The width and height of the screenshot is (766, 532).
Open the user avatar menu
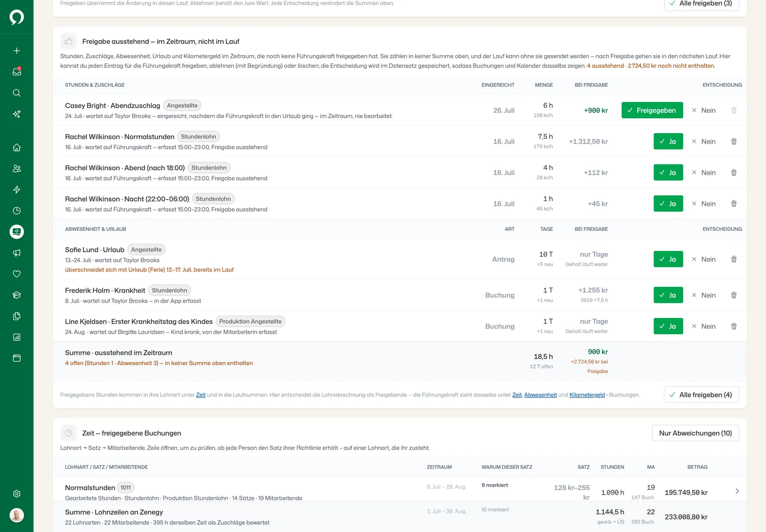click(17, 515)
